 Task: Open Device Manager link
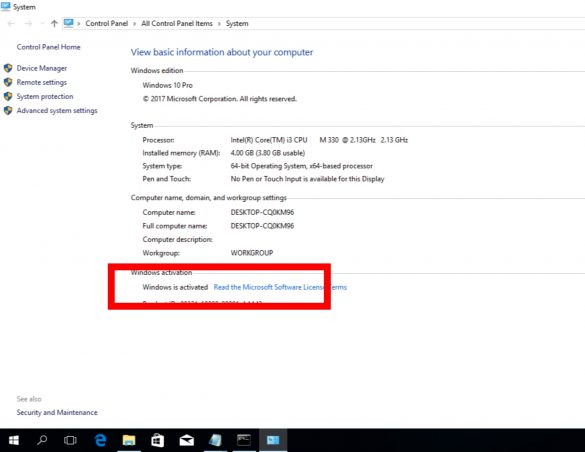[42, 68]
